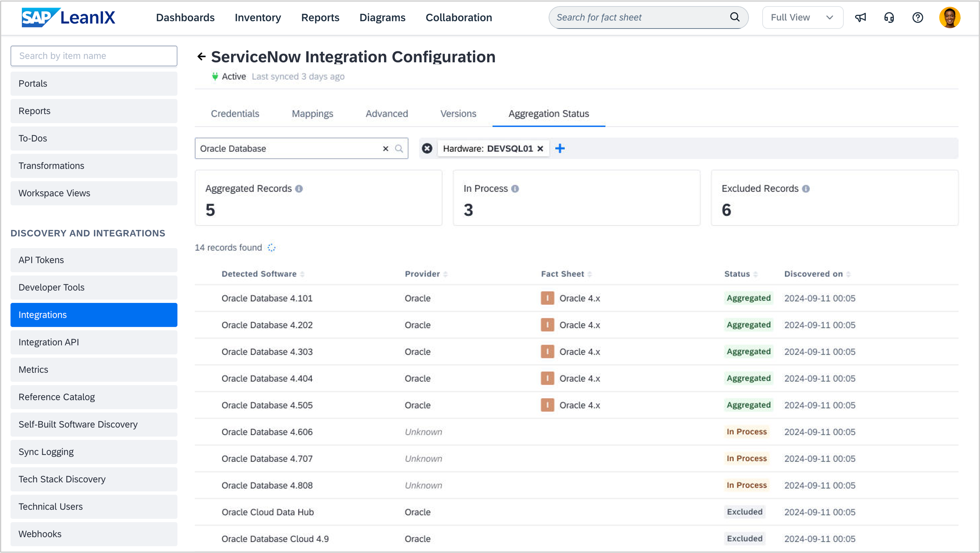Select Integrations in the sidebar
The image size is (980, 553).
coord(94,315)
